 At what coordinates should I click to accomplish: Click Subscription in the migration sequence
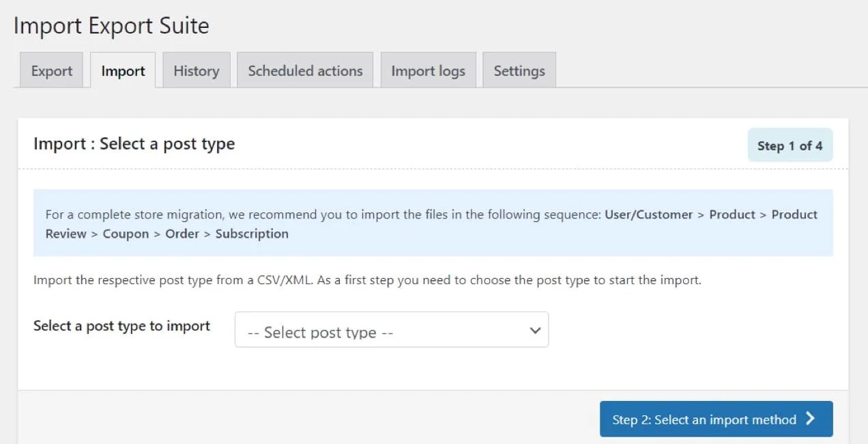[x=252, y=234]
